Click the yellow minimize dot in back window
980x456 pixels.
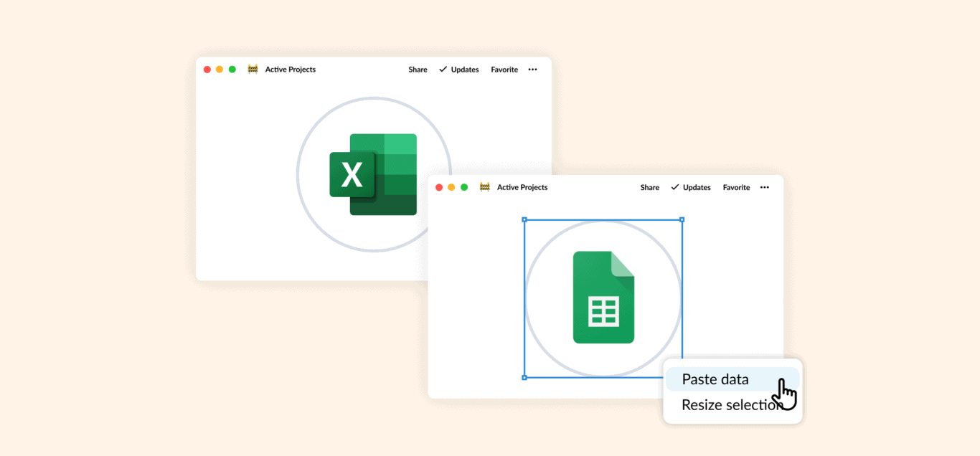[219, 70]
